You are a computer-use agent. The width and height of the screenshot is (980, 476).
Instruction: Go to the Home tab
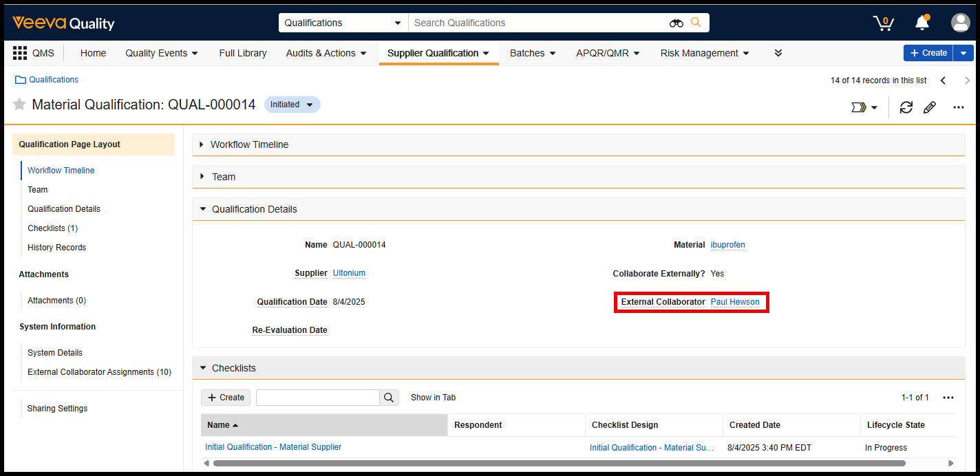tap(93, 53)
